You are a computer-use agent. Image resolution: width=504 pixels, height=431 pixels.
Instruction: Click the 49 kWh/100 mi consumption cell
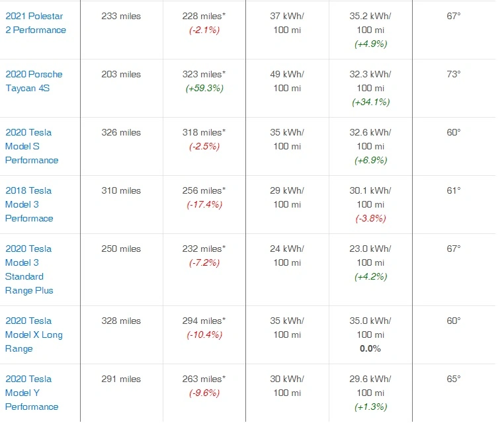(x=287, y=81)
